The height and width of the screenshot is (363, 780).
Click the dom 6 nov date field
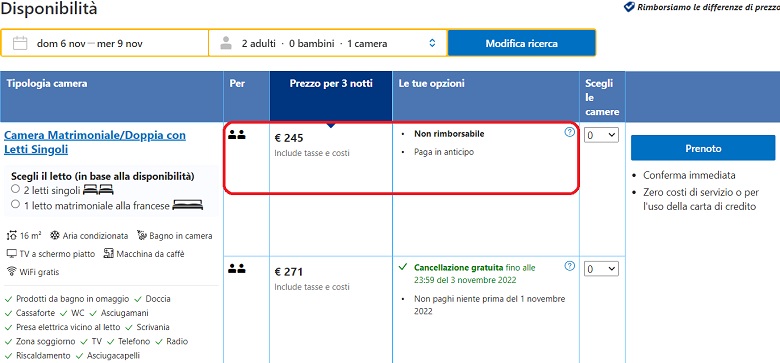104,43
